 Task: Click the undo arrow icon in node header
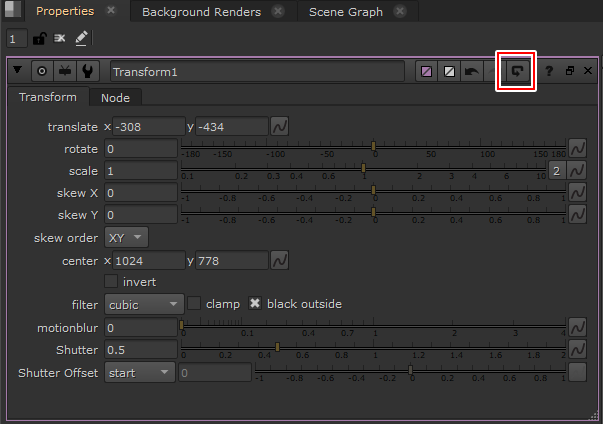tap(472, 72)
